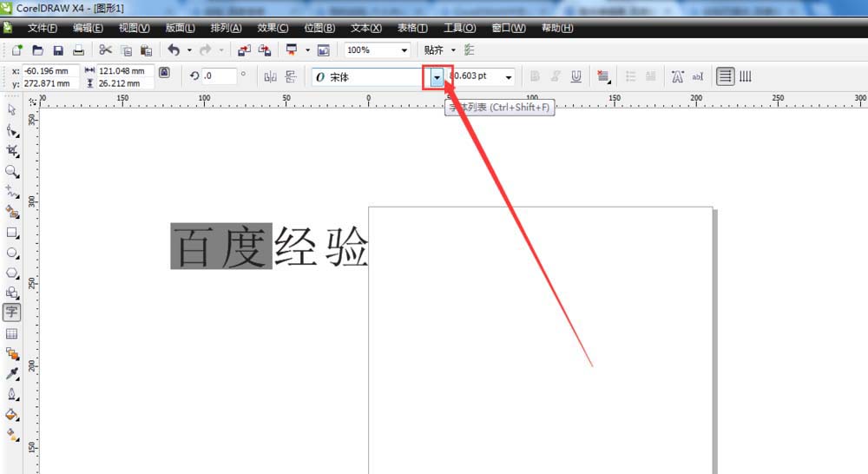The width and height of the screenshot is (868, 474).
Task: Select the Zoom magnifier tool
Action: [11, 171]
